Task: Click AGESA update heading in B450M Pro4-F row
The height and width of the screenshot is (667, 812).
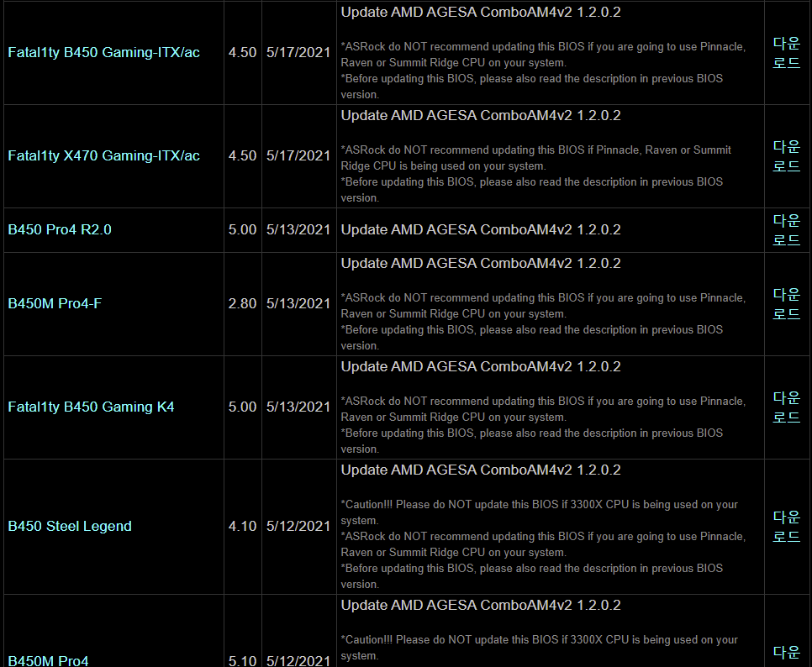Action: click(481, 264)
